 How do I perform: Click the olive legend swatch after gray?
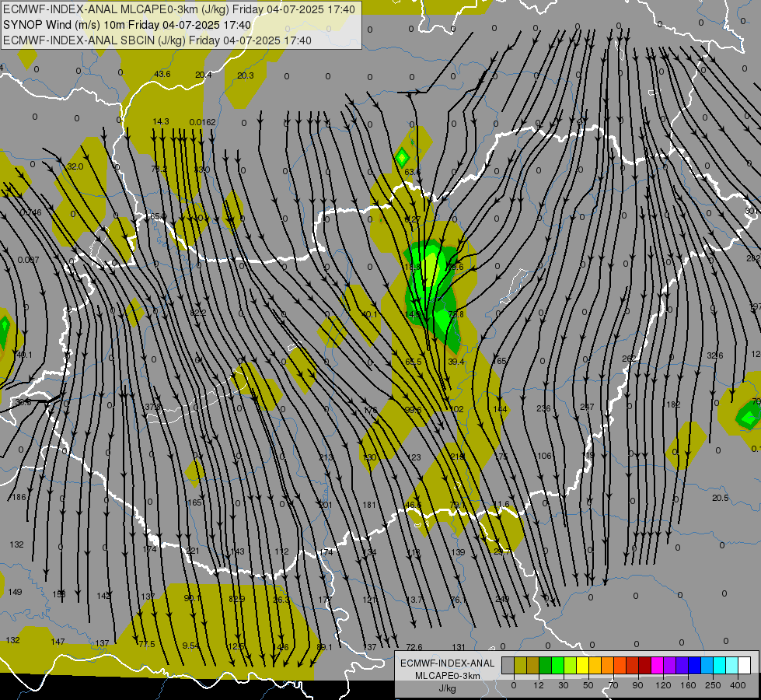[520, 666]
